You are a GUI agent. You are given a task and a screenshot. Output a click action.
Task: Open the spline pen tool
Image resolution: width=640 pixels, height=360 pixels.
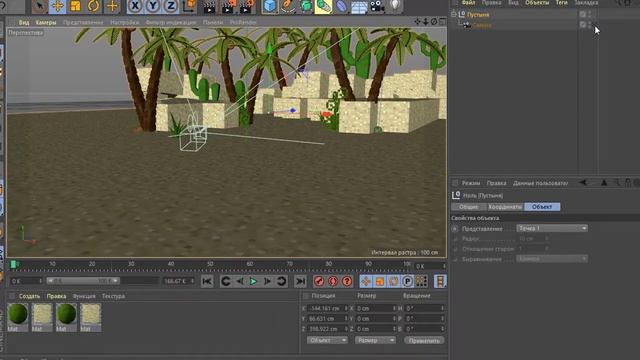(x=288, y=6)
